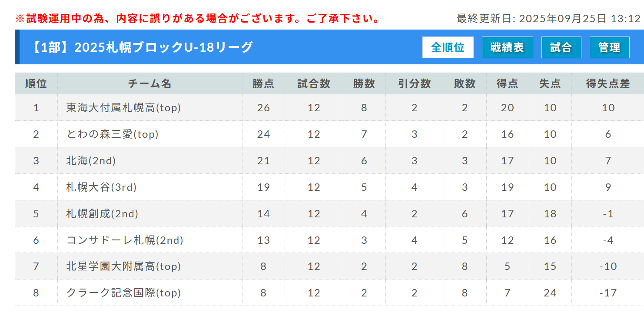644x316 pixels.
Task: Select team 札幌大谷(3rd)
Action: (101, 187)
